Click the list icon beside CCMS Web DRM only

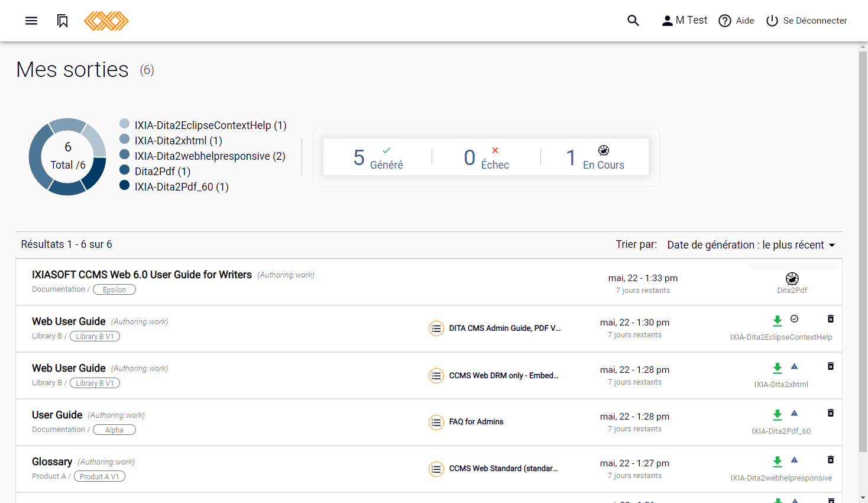(x=436, y=376)
